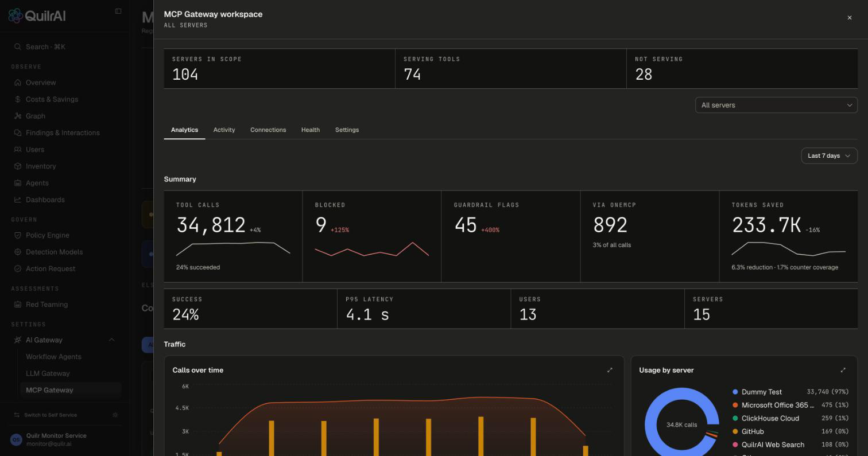
Task: Click the Tool Calls 34,812 value
Action: (211, 225)
